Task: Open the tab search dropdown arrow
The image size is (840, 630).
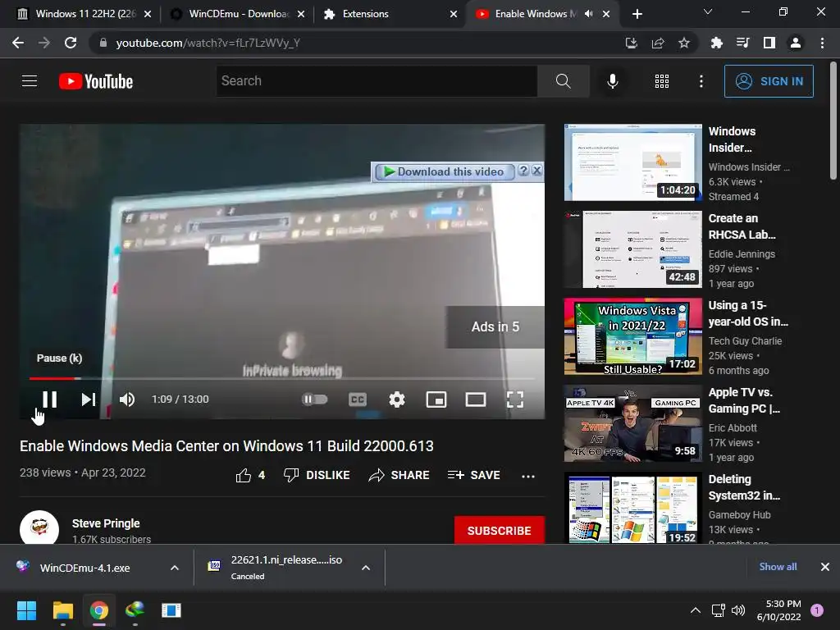Action: [708, 11]
